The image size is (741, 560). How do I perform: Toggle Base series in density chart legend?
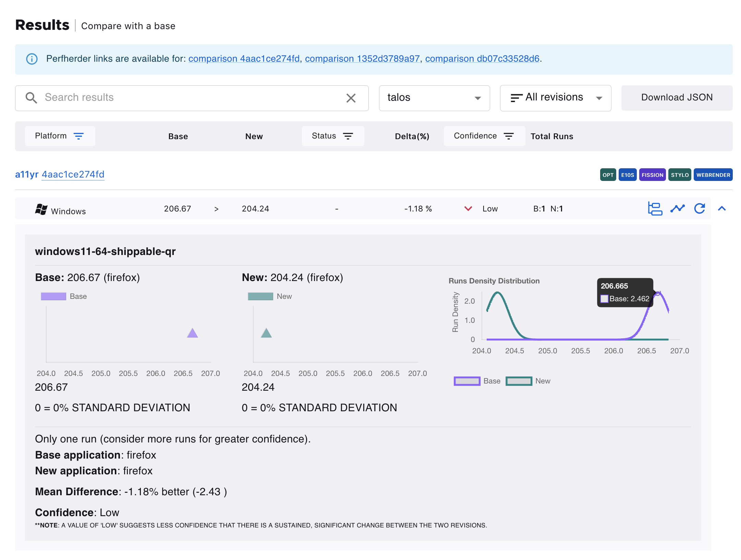pos(467,381)
